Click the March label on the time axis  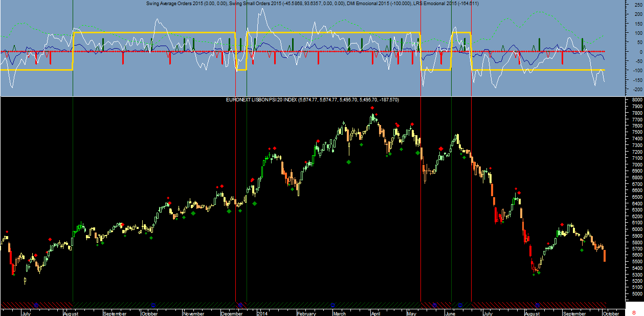click(x=340, y=313)
